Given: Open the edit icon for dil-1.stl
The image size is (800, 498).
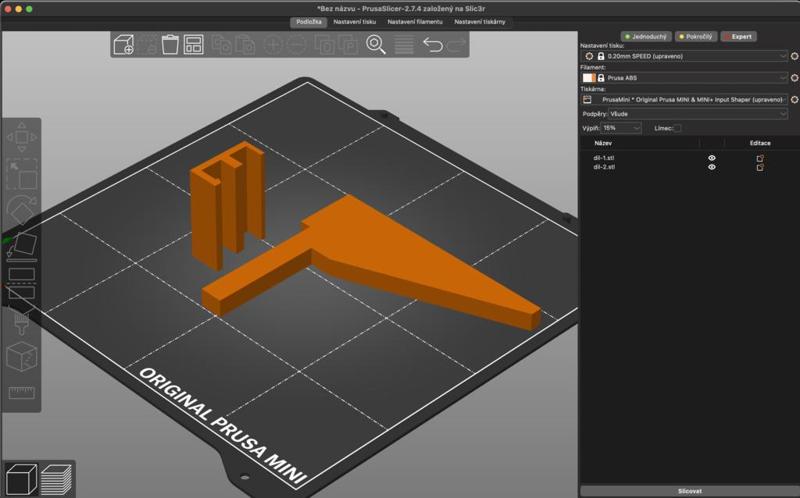Looking at the screenshot, I should coord(760,158).
